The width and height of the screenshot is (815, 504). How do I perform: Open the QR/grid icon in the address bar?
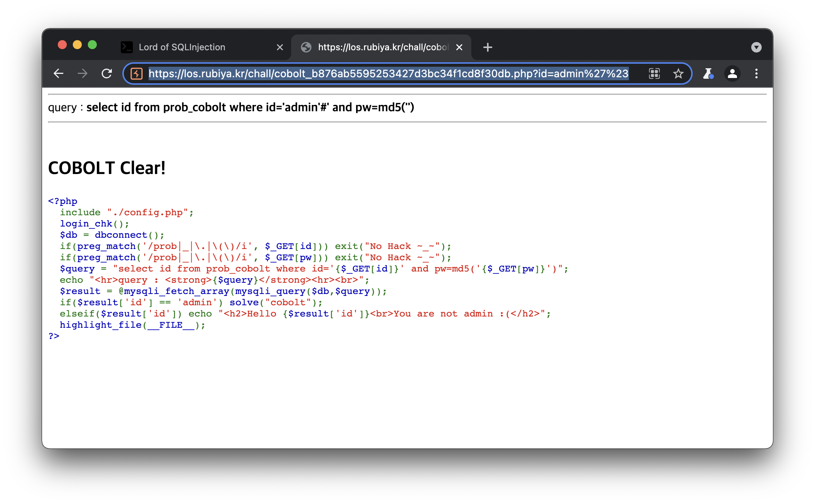[x=654, y=73]
